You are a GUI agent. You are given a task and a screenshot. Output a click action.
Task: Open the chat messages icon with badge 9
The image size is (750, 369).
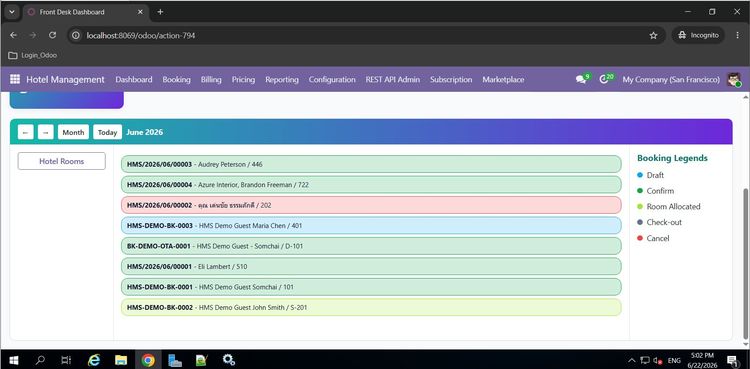point(582,79)
